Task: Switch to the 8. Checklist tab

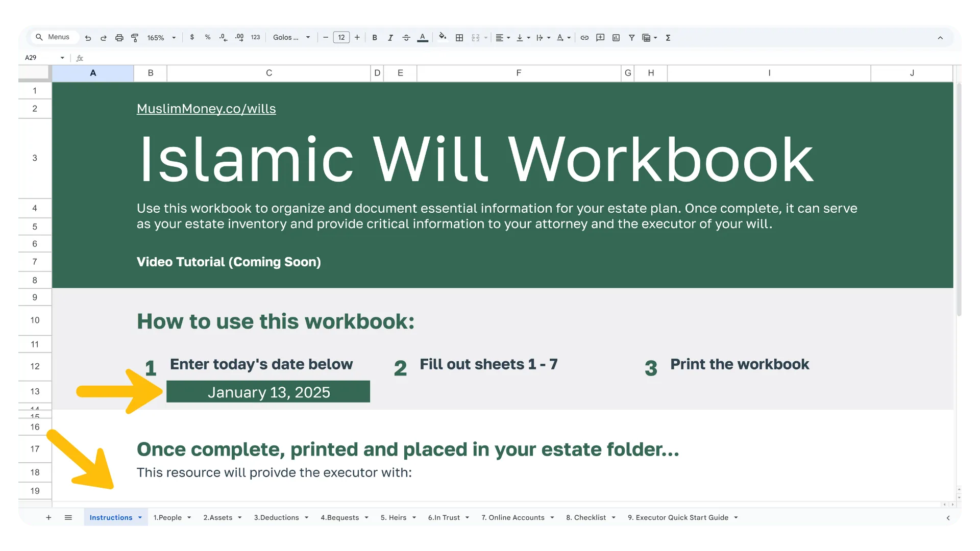Action: point(586,517)
